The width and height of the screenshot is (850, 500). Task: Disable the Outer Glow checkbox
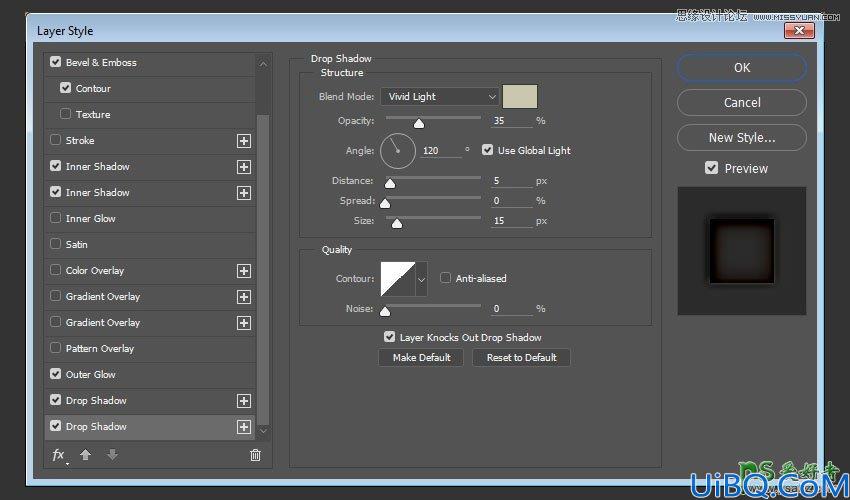(x=55, y=374)
